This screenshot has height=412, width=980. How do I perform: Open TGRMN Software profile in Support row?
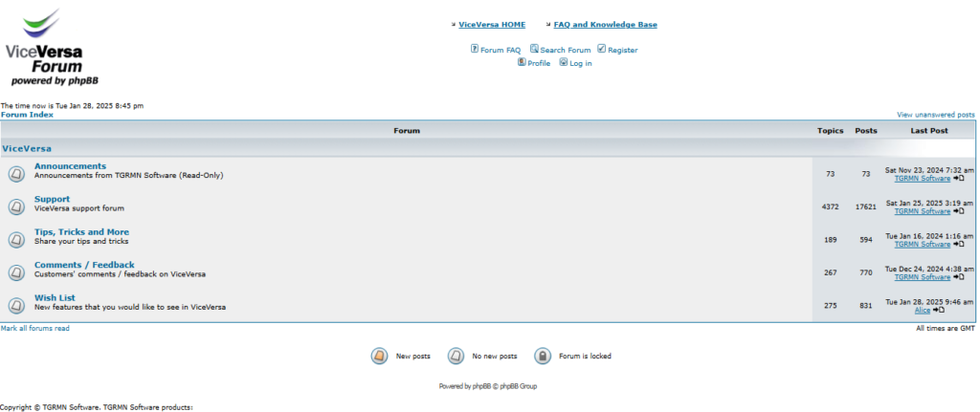coord(922,211)
